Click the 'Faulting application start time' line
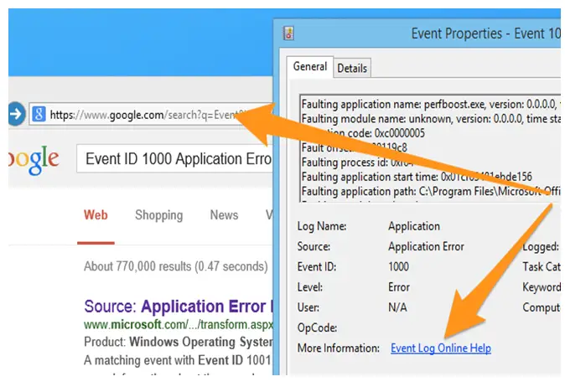The width and height of the screenshot is (565, 392). 417,177
